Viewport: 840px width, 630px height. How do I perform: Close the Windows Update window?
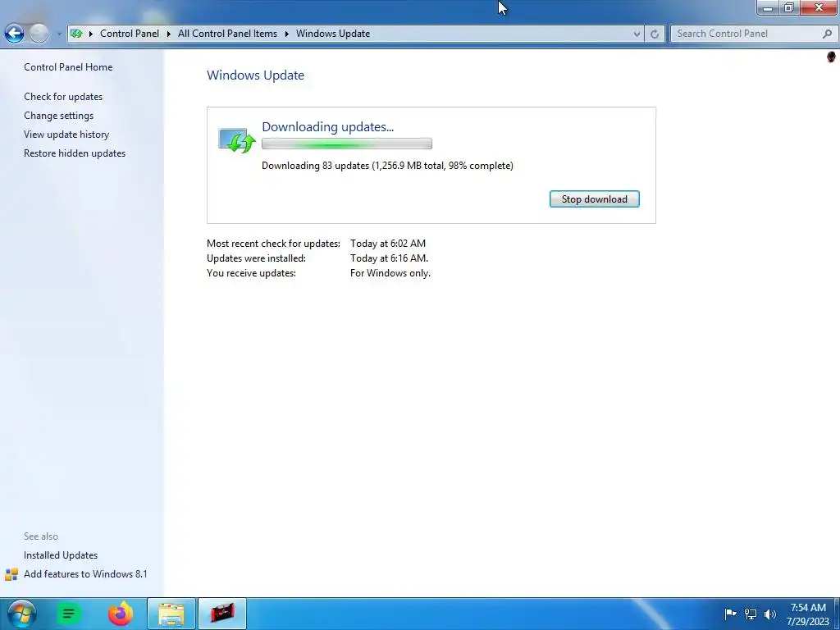(x=819, y=7)
